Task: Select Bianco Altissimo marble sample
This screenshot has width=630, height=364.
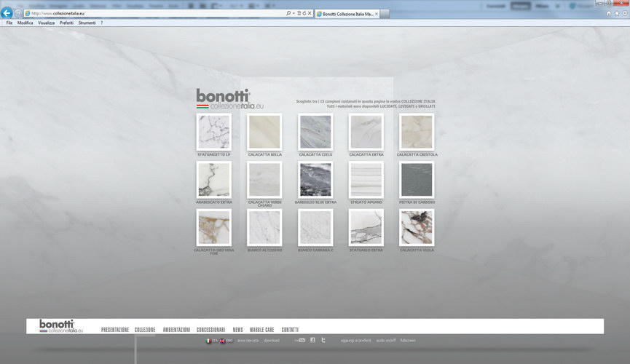Action: (264, 228)
